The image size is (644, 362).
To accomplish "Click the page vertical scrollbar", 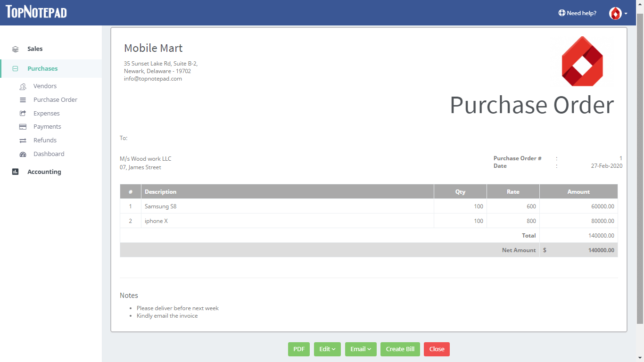I will coord(640,169).
